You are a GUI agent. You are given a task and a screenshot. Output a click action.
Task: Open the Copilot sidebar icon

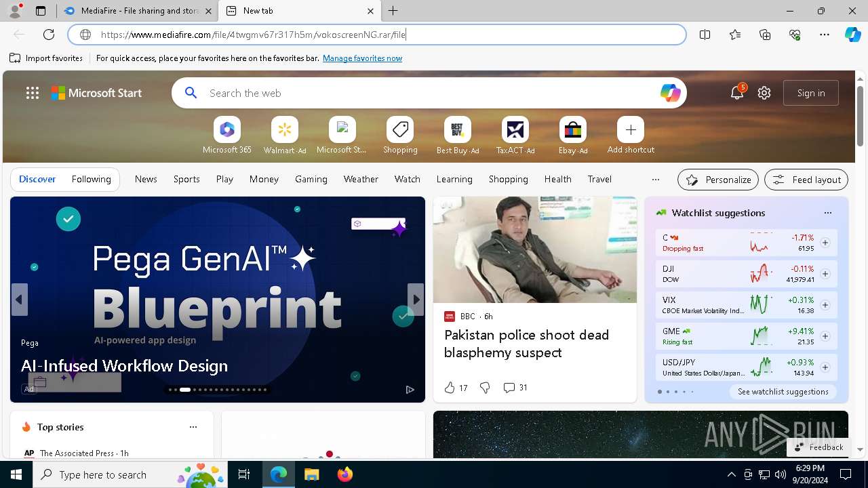[x=852, y=35]
